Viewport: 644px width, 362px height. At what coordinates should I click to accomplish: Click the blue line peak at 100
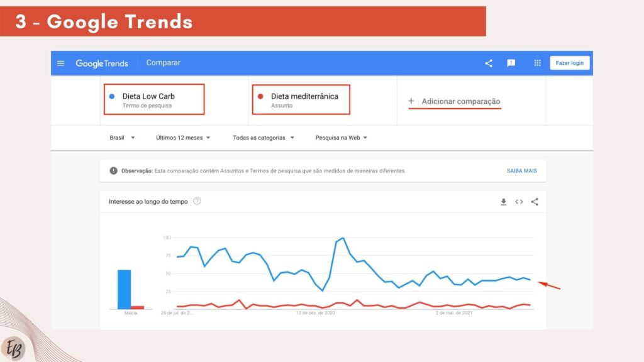pos(343,238)
